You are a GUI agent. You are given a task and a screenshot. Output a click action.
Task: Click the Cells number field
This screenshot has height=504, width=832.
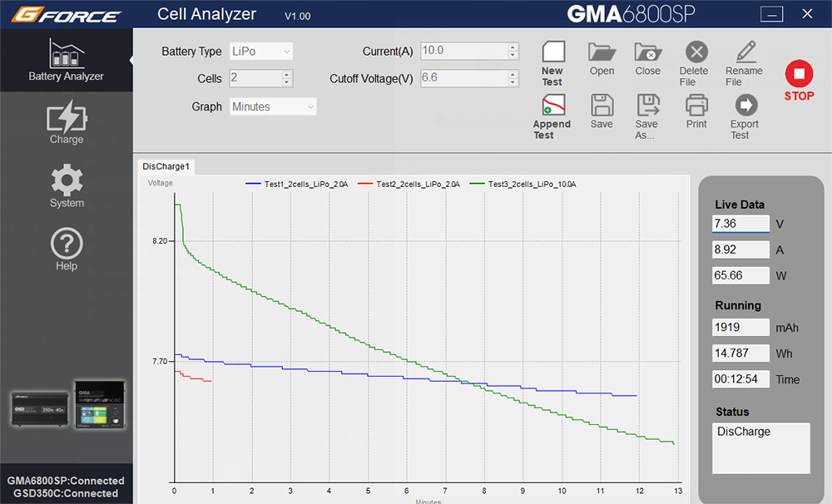click(255, 78)
